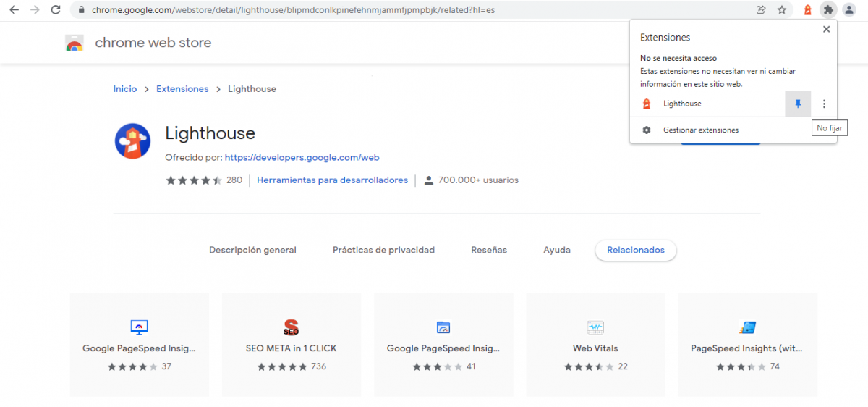Click the Lighthouse icon in the browser toolbar
Screen dimensions: 868x407
(807, 10)
